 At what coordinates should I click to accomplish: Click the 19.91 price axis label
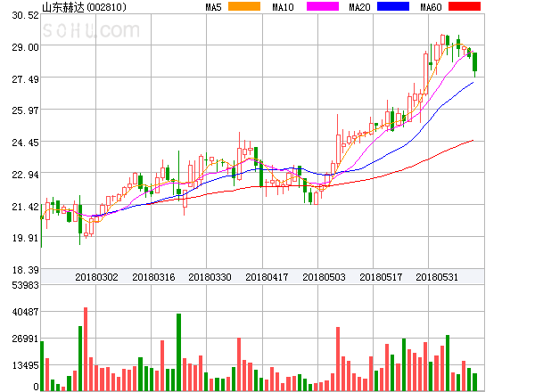25,238
